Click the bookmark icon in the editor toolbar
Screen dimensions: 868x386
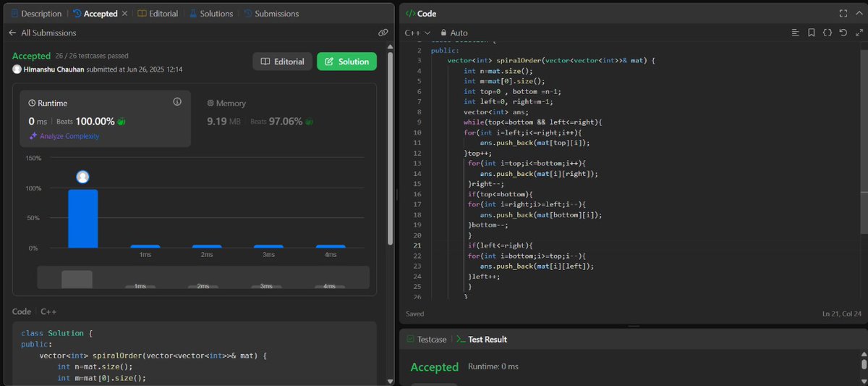click(812, 33)
